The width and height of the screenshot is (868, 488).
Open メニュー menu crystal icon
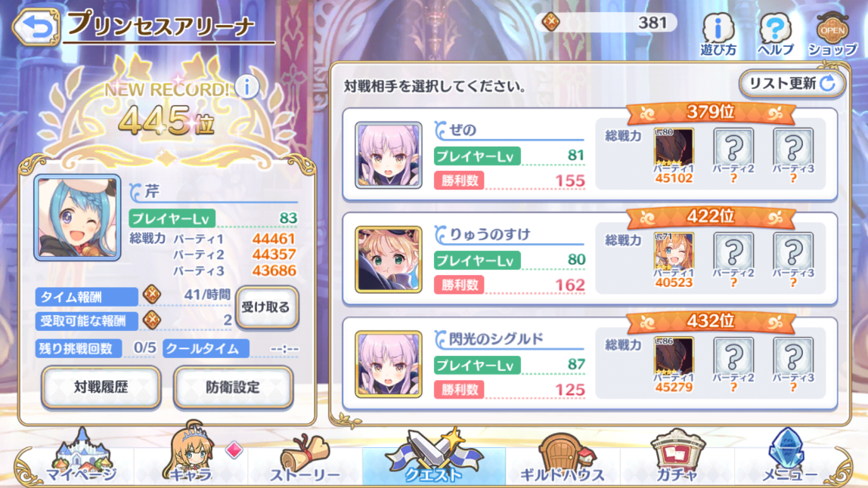tap(789, 456)
